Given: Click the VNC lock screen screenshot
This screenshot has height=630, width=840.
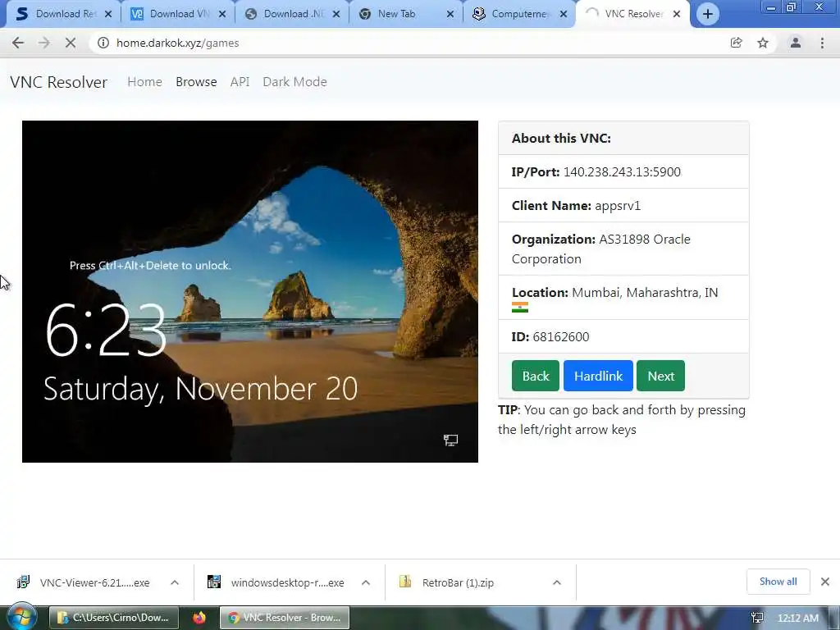Looking at the screenshot, I should coord(249,291).
